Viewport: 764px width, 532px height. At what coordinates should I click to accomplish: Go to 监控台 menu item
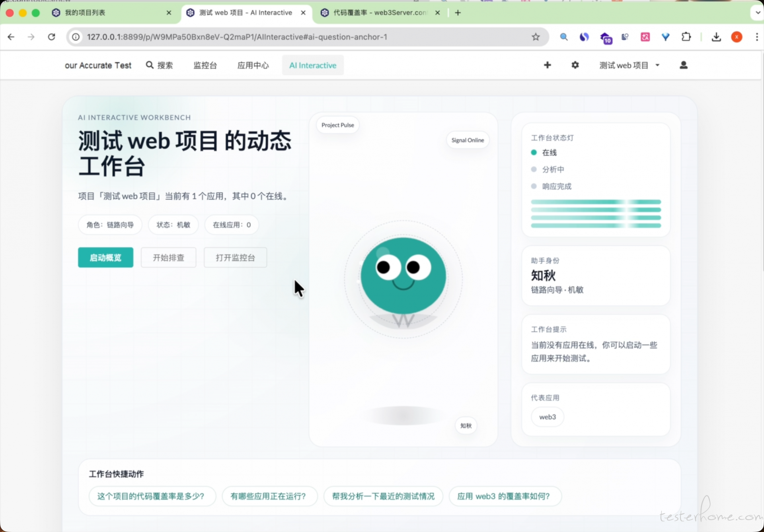(x=205, y=65)
